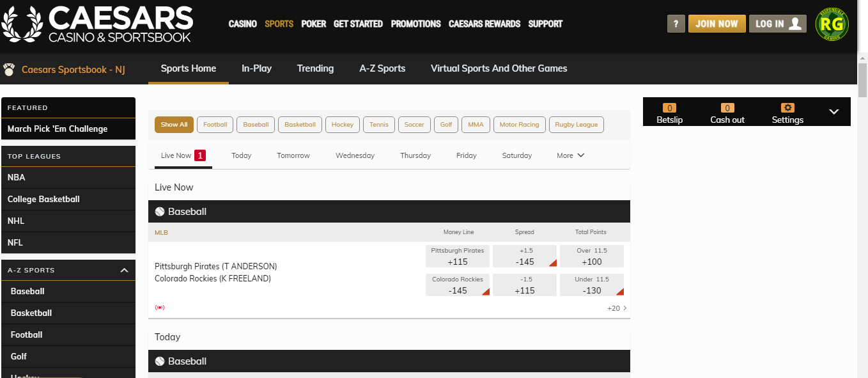Open Support in top menu
The height and width of the screenshot is (378, 868).
pyautogui.click(x=545, y=24)
